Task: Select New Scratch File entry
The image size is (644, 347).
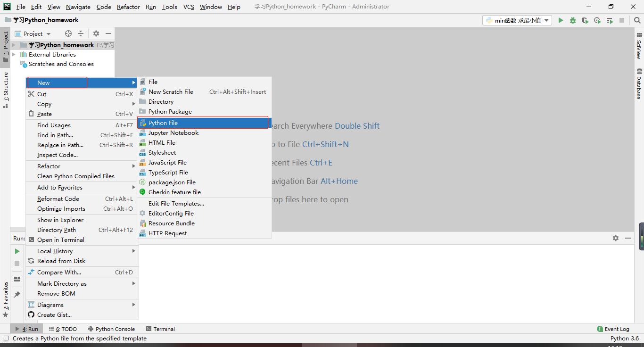Action: coord(204,92)
